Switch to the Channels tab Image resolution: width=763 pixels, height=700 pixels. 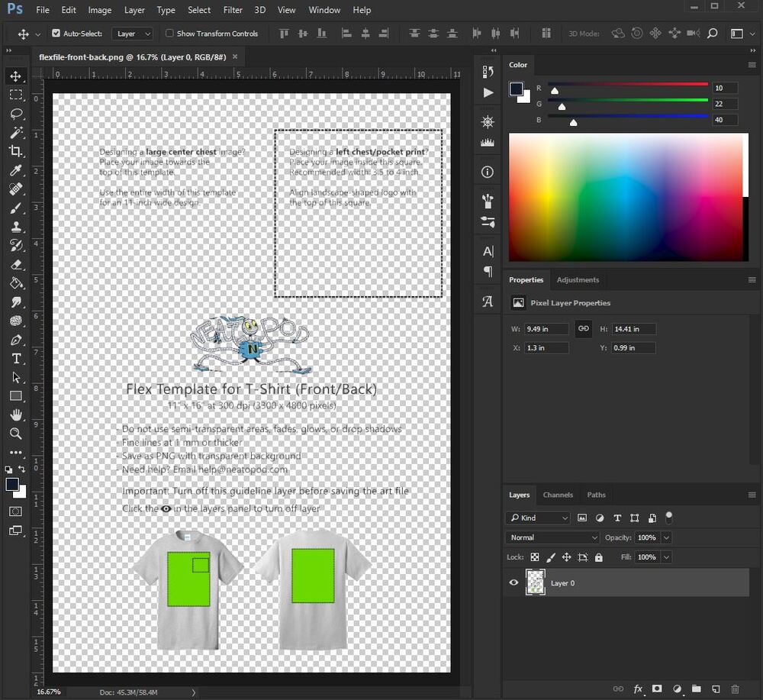click(x=558, y=495)
